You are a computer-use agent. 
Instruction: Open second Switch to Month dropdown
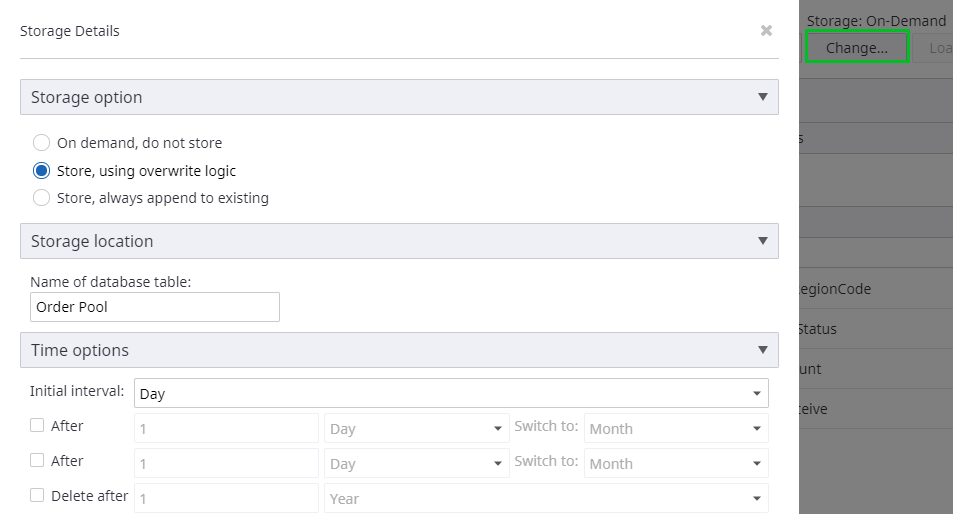[675, 464]
